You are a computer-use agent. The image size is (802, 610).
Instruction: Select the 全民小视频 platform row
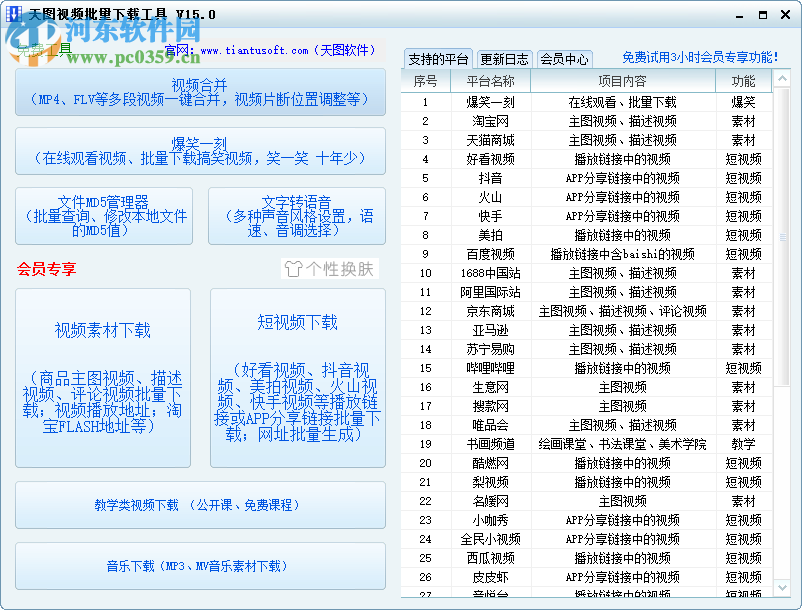tap(587, 539)
